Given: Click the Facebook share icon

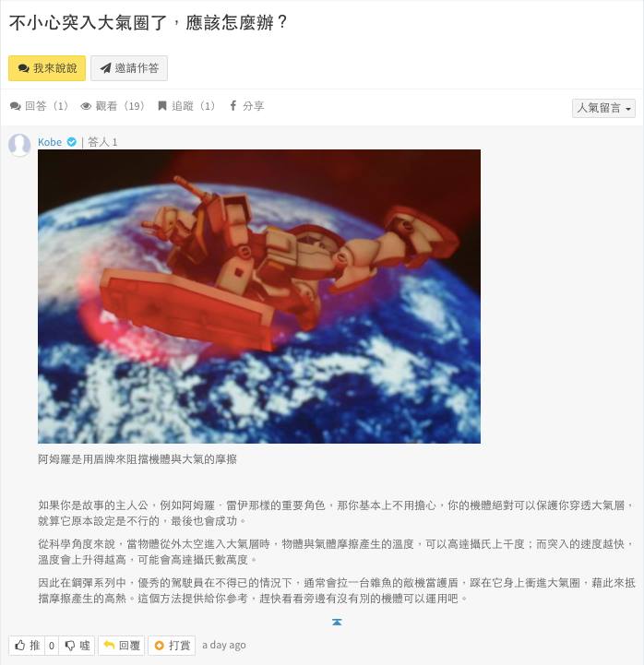Looking at the screenshot, I should click(233, 105).
